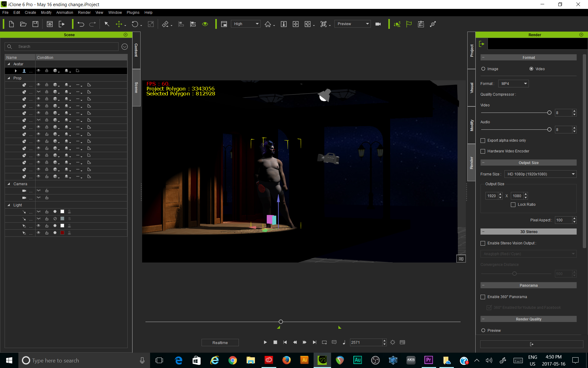
Task: Toggle the mini viewport chat icon
Action: click(x=461, y=259)
